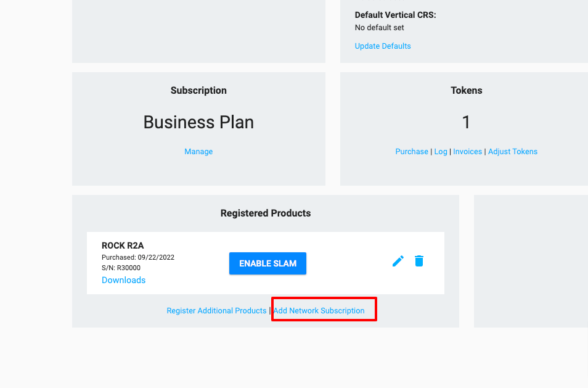588x388 pixels.
Task: Select the ROCK R2A product title
Action: pyautogui.click(x=123, y=246)
